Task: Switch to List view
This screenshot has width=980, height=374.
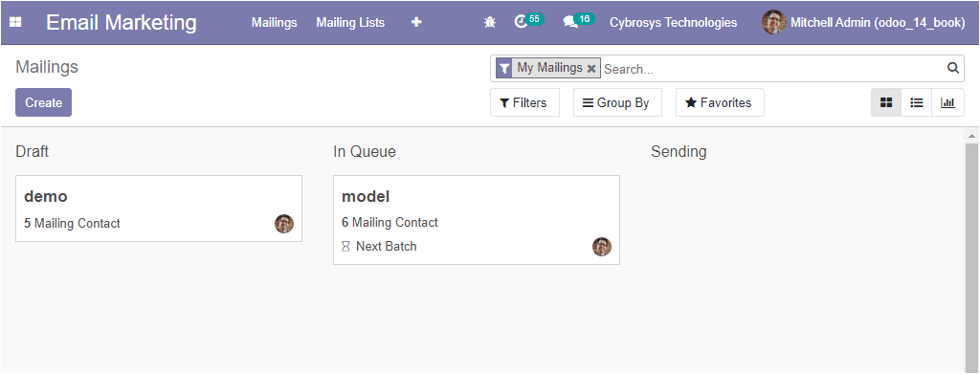Action: [917, 102]
